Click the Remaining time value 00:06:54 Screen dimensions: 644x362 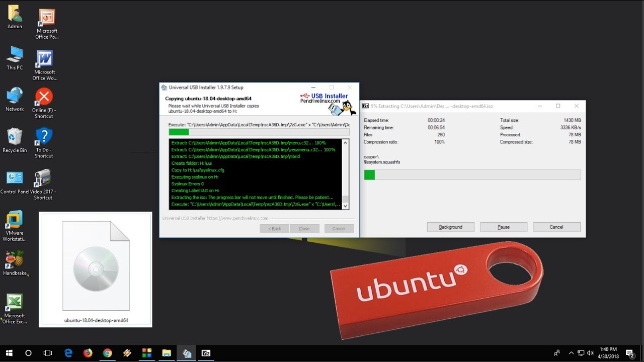(x=436, y=128)
